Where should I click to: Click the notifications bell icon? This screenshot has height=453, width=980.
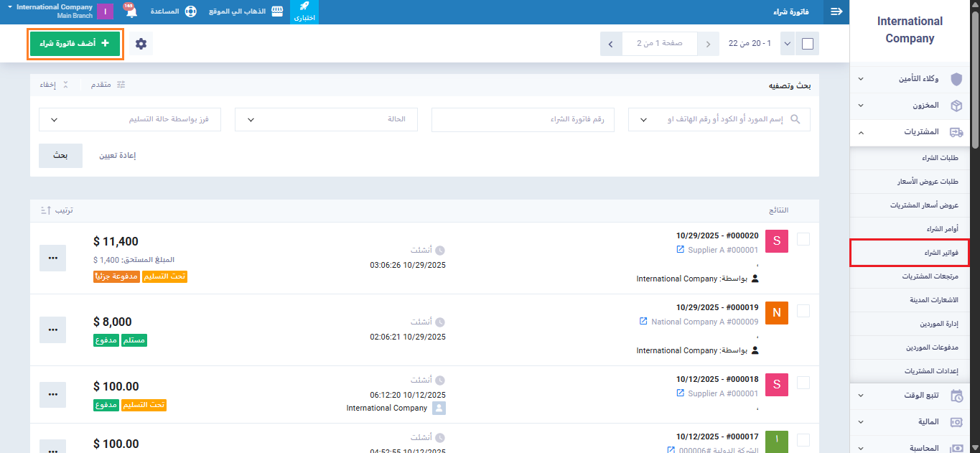[x=131, y=12]
